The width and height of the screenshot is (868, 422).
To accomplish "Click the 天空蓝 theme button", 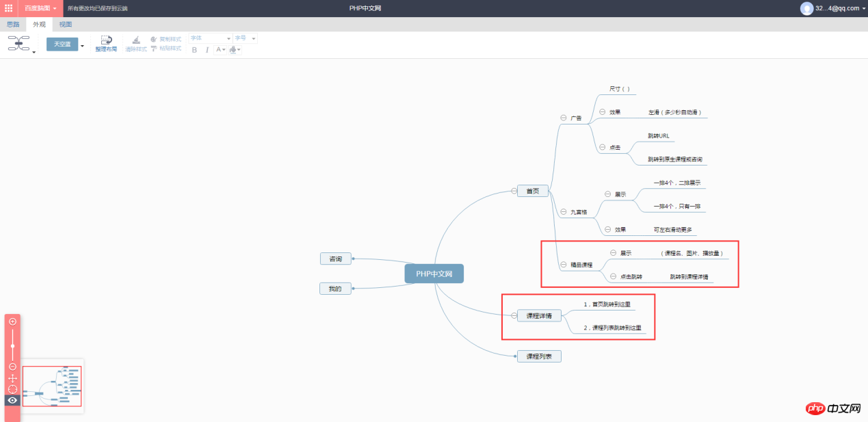I will (x=62, y=44).
